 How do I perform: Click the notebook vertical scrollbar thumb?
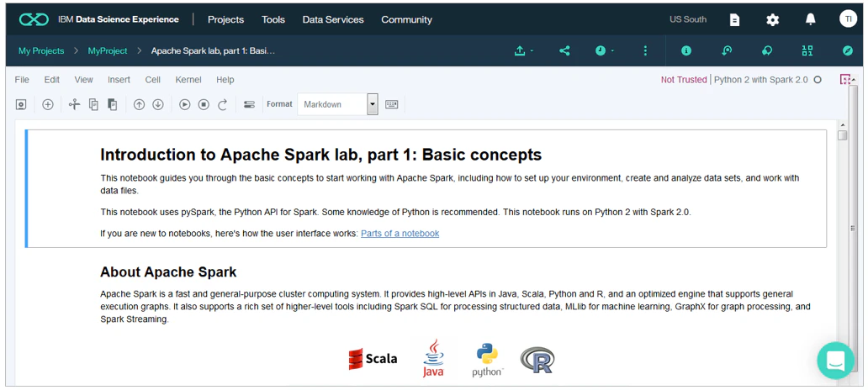(x=842, y=135)
